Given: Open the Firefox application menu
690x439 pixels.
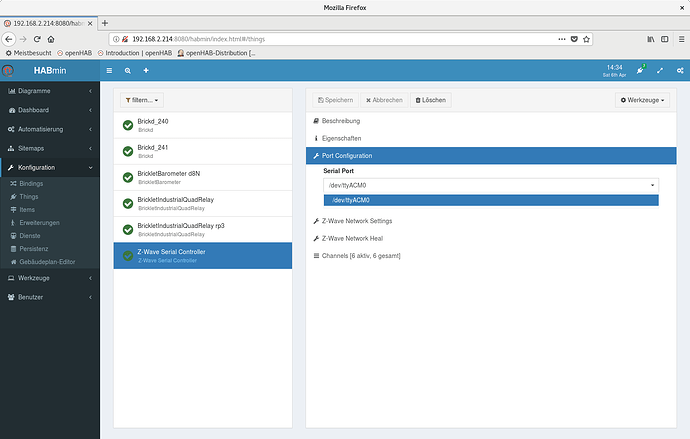Looking at the screenshot, I should pos(681,39).
